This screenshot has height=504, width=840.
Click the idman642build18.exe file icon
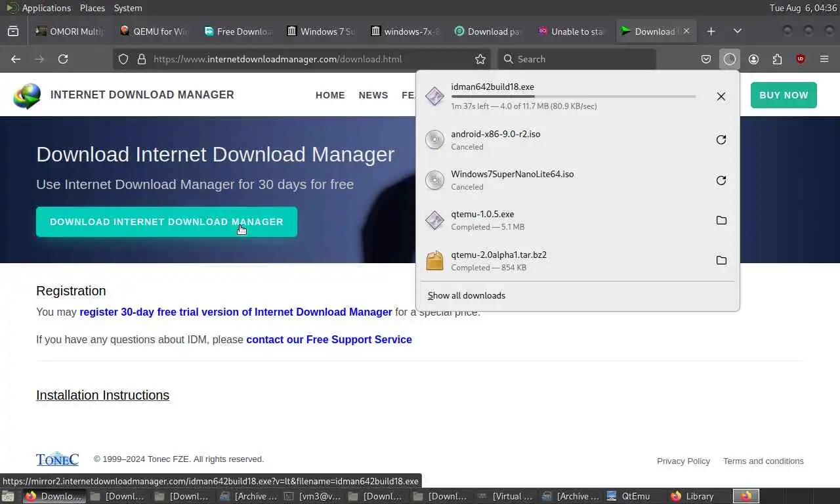(434, 96)
